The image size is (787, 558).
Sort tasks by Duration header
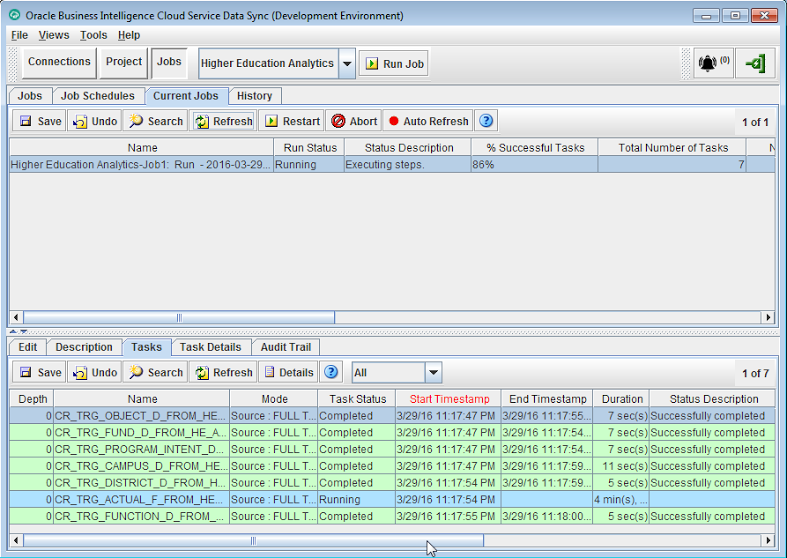tap(621, 399)
